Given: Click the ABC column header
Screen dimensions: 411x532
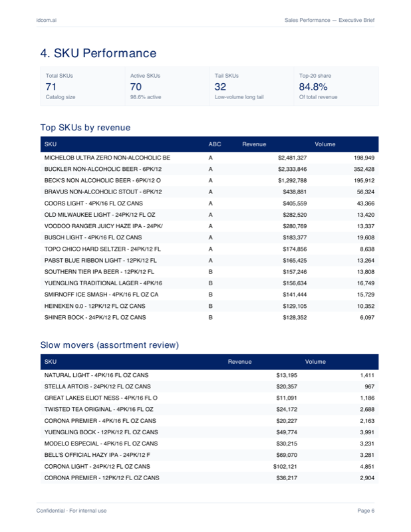Looking at the screenshot, I should (x=215, y=144).
